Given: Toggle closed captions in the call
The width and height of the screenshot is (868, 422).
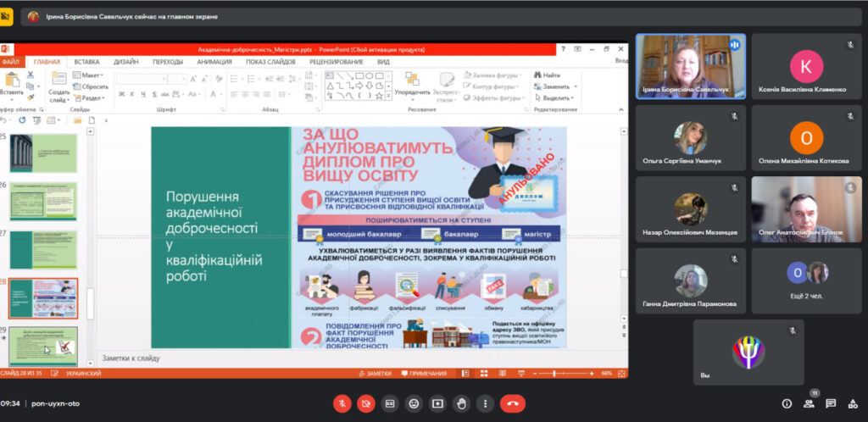Looking at the screenshot, I should pyautogui.click(x=390, y=403).
